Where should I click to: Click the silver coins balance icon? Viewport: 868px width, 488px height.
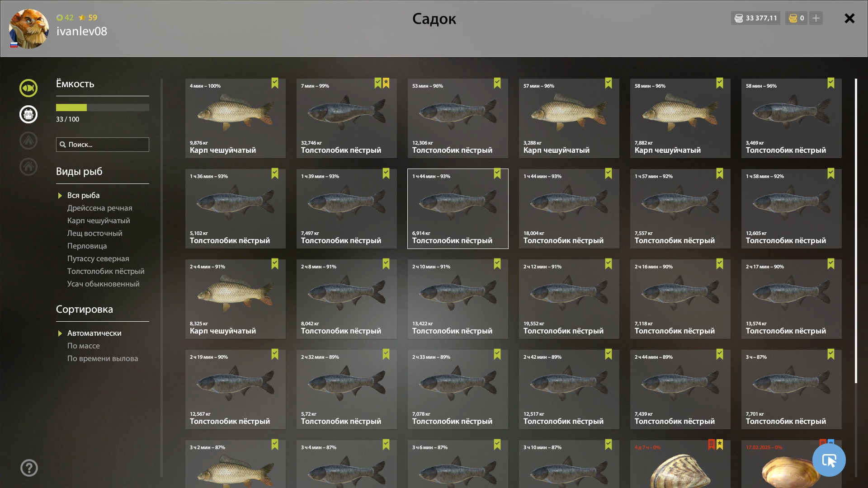point(739,18)
